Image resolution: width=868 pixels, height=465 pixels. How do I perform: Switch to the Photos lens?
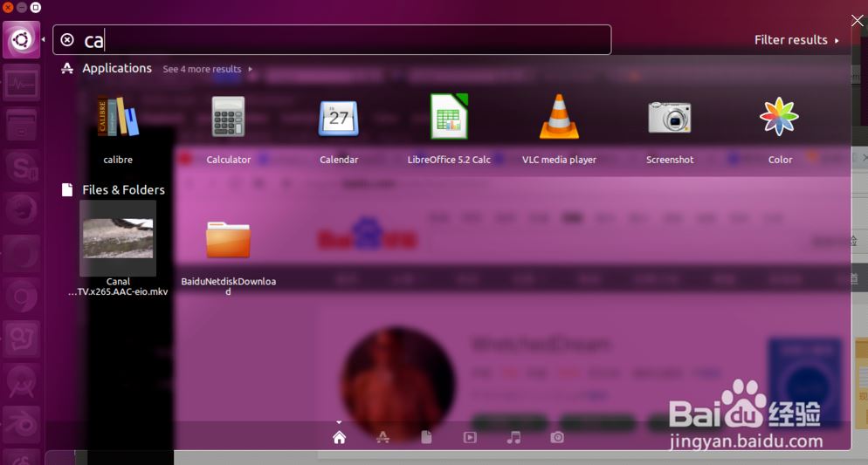pos(557,437)
